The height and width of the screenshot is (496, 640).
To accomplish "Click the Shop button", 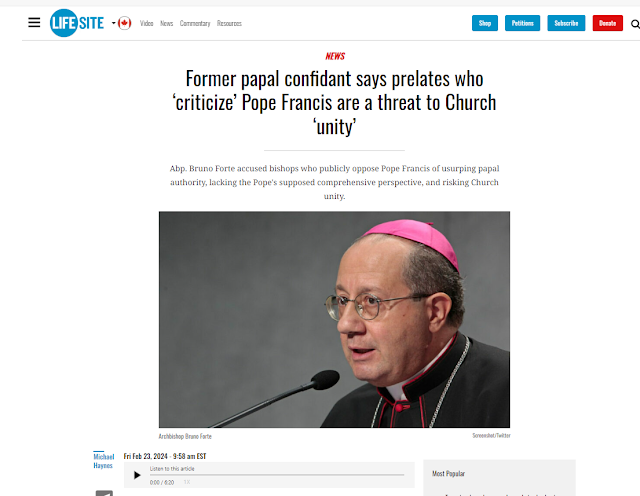I will (485, 23).
